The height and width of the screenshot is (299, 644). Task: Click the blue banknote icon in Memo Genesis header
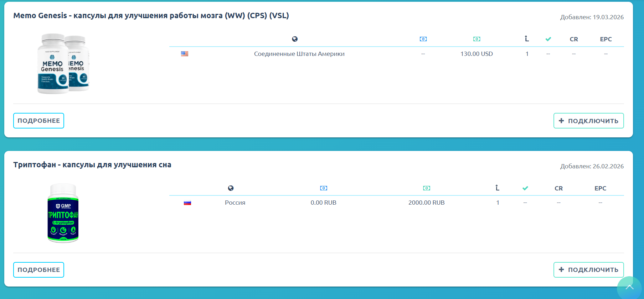pos(423,39)
